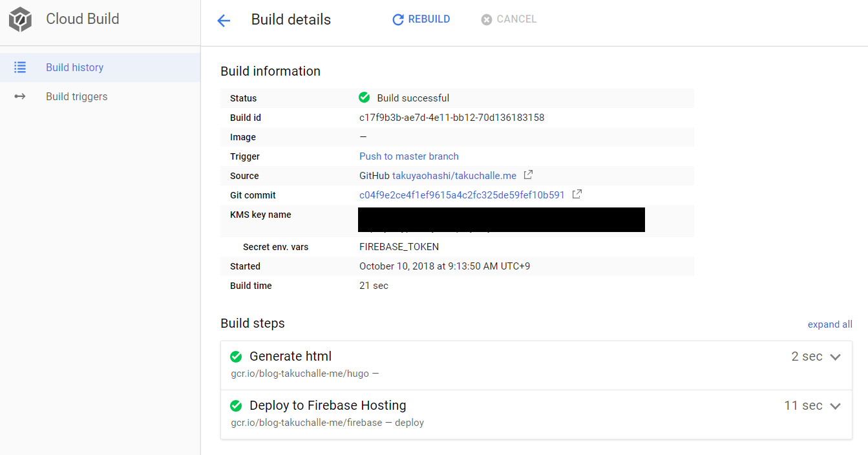Click the 2 sec step duration
This screenshot has height=455, width=868.
point(807,356)
